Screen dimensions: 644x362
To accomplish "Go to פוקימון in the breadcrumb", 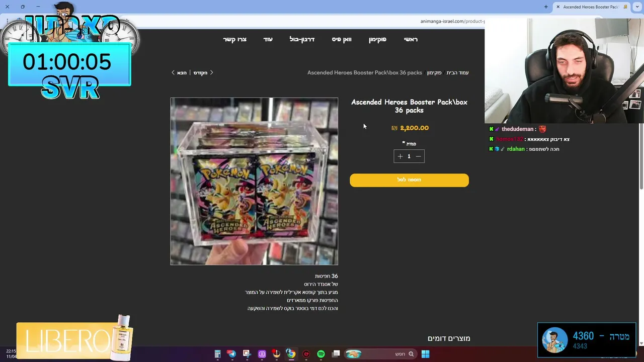I will pos(434,73).
